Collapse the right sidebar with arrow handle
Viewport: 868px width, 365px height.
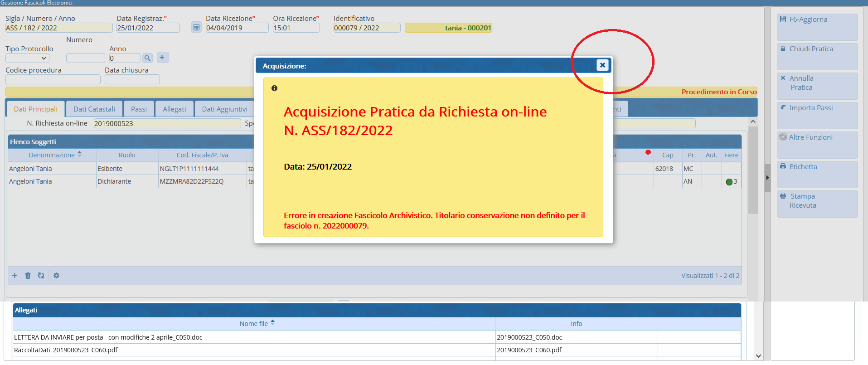[767, 178]
